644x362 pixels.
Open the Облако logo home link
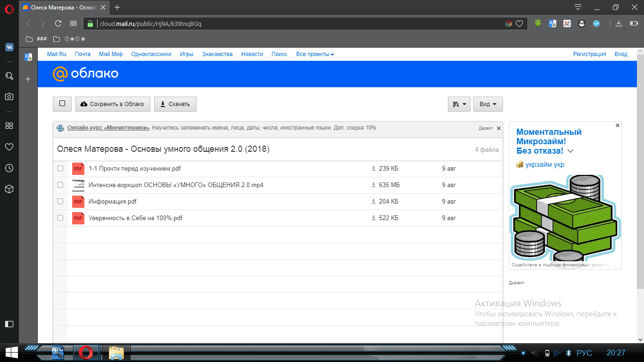pyautogui.click(x=85, y=74)
